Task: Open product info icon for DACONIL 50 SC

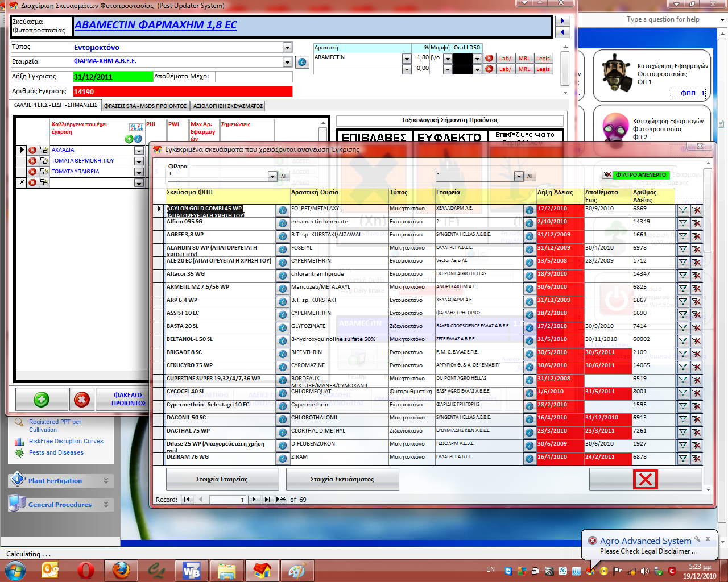Action: pos(283,419)
